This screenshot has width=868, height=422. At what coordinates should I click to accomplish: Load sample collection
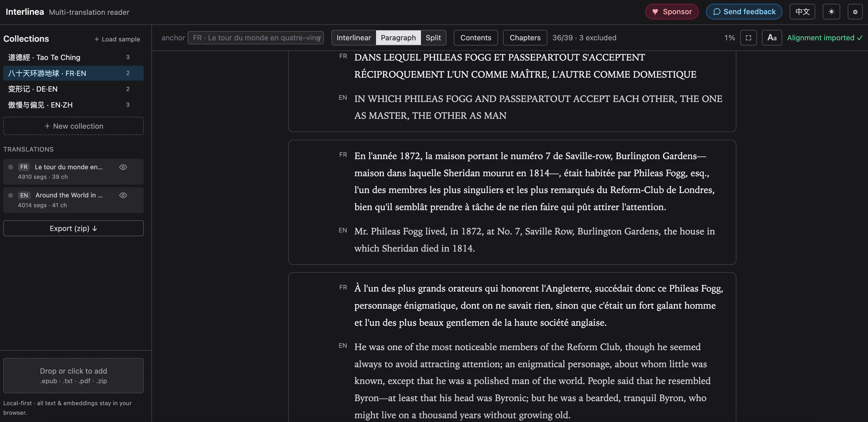tap(117, 39)
